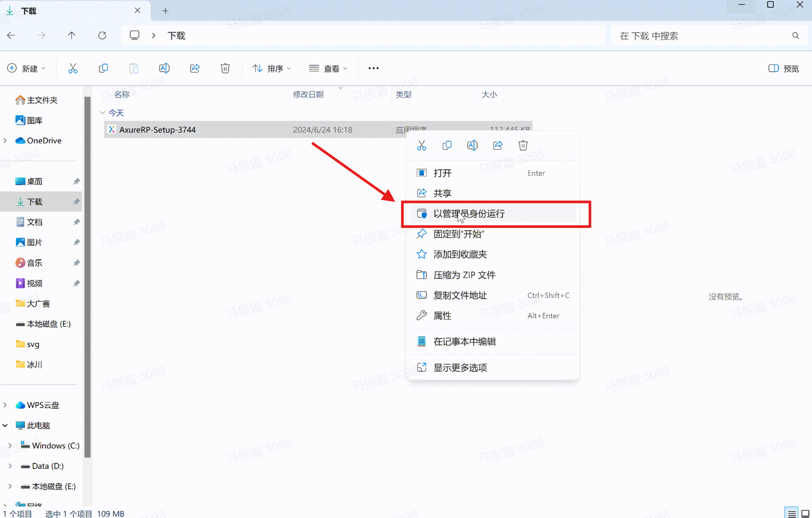Open a new tab with the plus button
Viewport: 812px width, 518px height.
click(165, 11)
